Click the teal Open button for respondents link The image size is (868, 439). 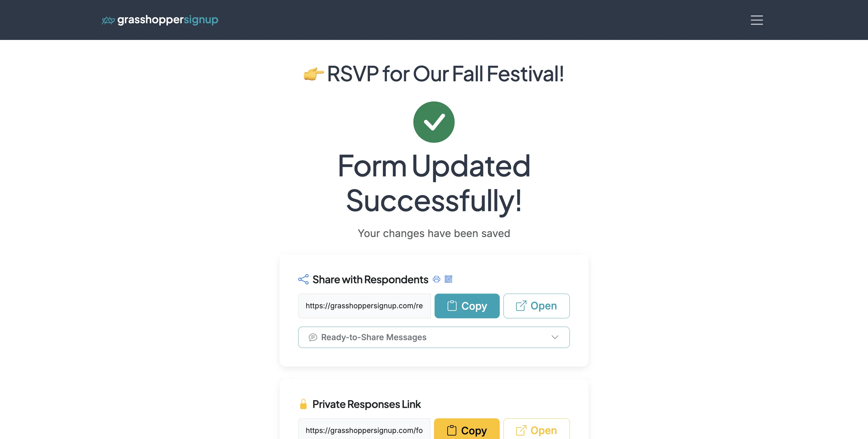pyautogui.click(x=536, y=306)
